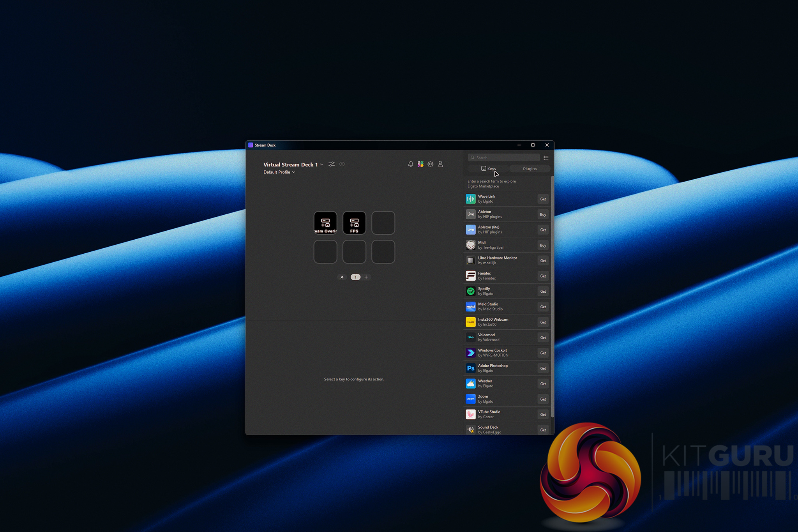Click the Voicemod plugin icon

point(471,337)
